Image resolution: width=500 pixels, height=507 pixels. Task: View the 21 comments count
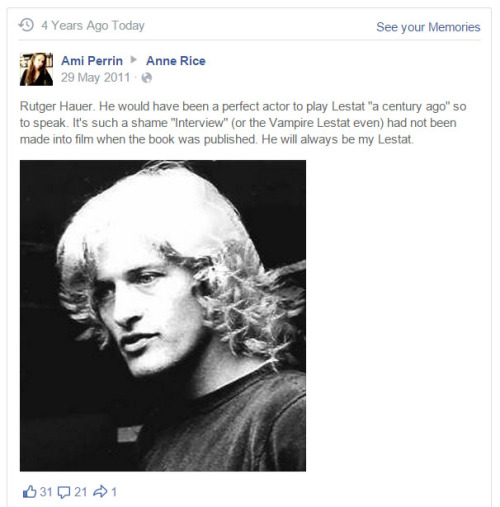[x=81, y=492]
